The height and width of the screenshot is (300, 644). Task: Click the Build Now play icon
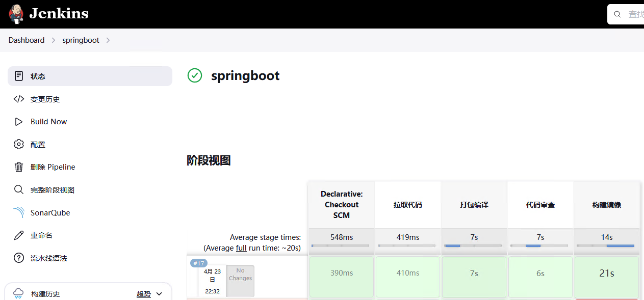tap(19, 122)
